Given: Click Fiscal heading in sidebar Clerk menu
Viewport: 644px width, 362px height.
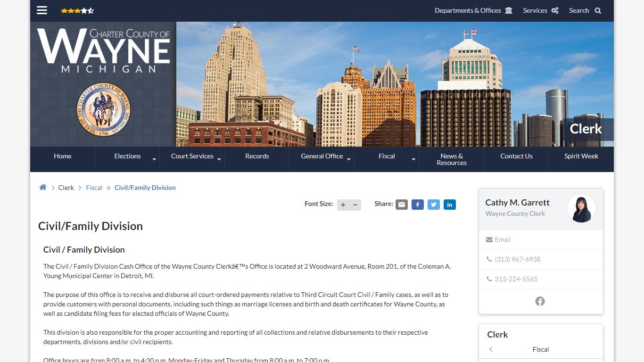Looking at the screenshot, I should [x=541, y=349].
